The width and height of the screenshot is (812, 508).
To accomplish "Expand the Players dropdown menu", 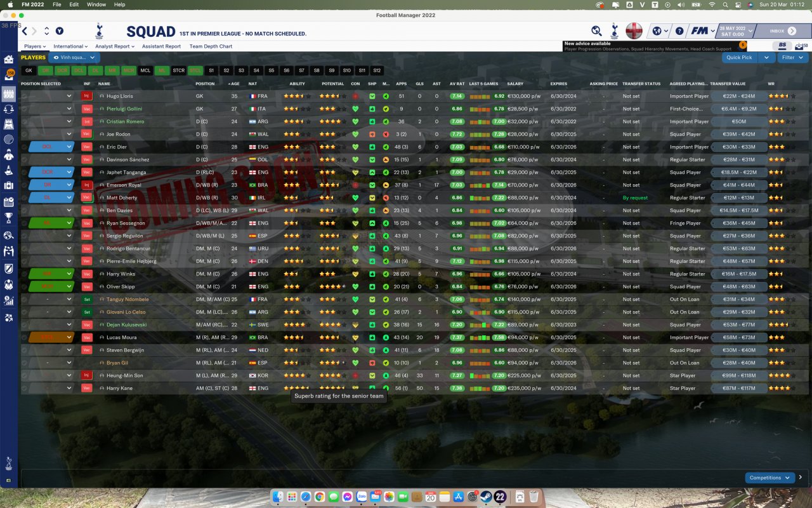I will click(x=35, y=46).
